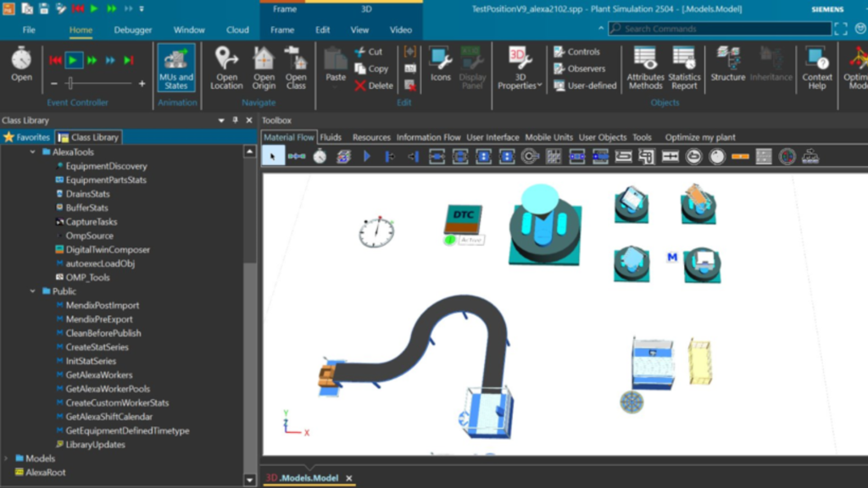Collapse the ribbon with chevron
The height and width of the screenshot is (488, 868).
(x=601, y=28)
